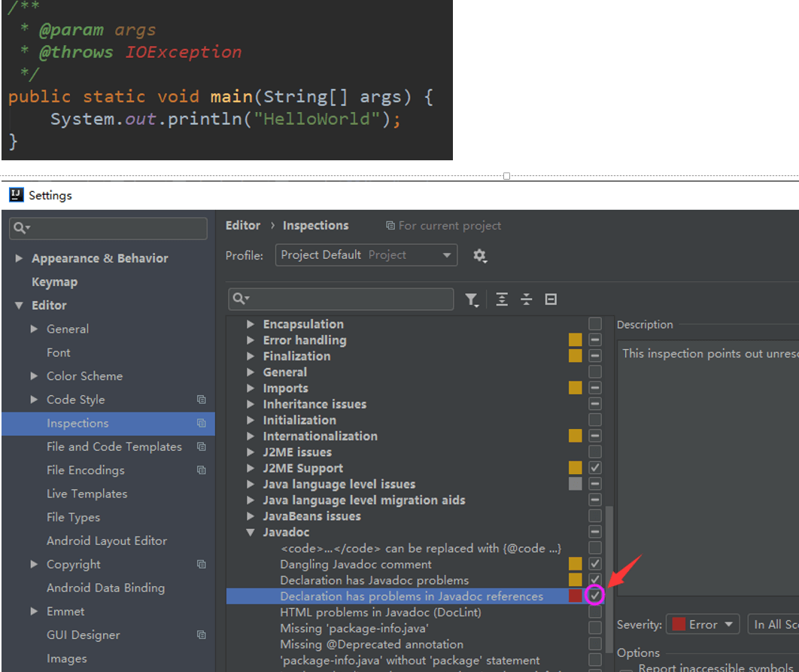Viewport: 799px width, 672px height.
Task: Click the Editor breadcrumb link
Action: pos(242,225)
